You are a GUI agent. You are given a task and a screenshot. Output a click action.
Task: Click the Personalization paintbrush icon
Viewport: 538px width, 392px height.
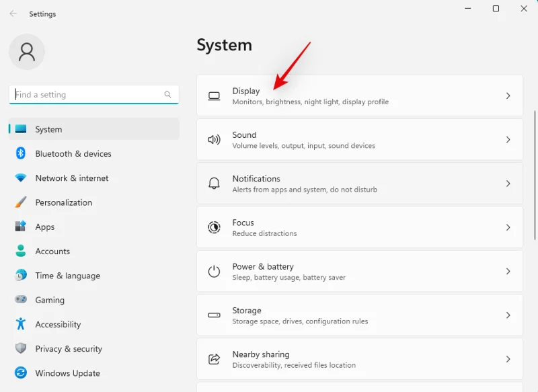pos(21,202)
